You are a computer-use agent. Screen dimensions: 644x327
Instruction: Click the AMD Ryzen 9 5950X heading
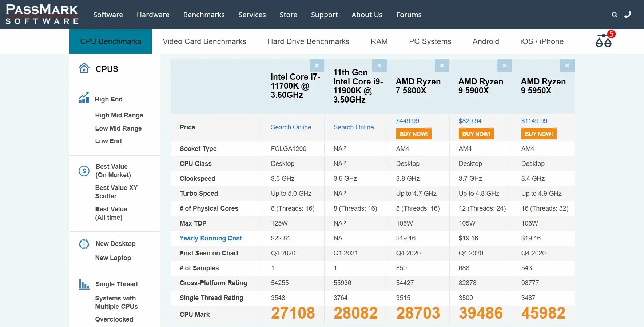point(543,86)
